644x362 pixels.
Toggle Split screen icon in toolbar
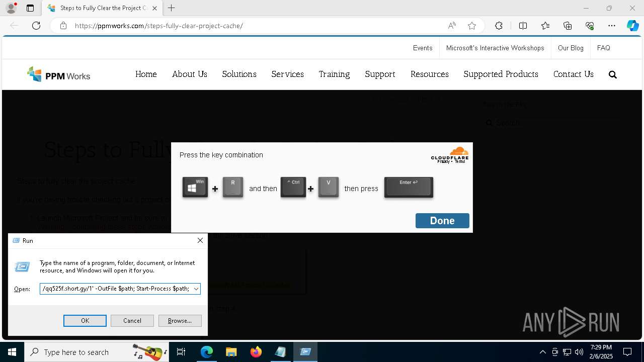pyautogui.click(x=523, y=26)
